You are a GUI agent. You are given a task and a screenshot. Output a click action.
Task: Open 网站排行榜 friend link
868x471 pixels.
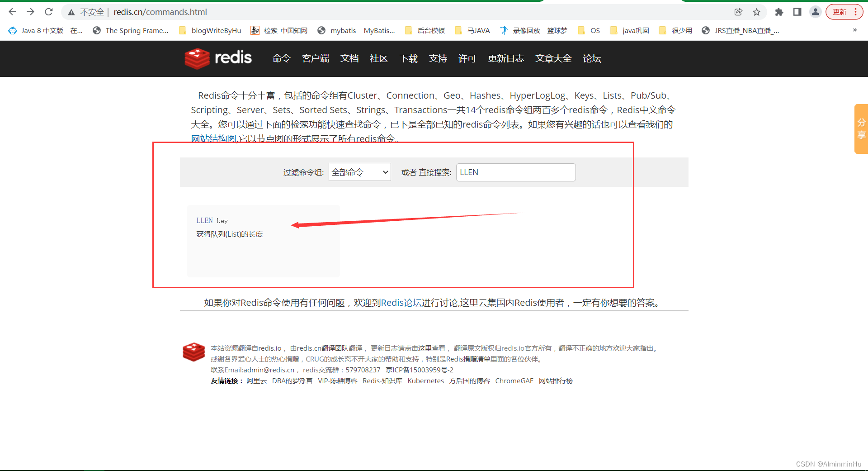[x=556, y=381]
